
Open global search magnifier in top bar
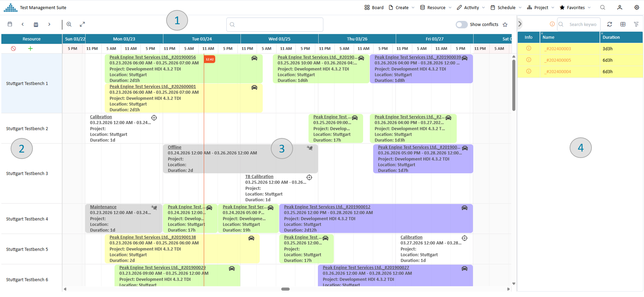[x=602, y=7]
